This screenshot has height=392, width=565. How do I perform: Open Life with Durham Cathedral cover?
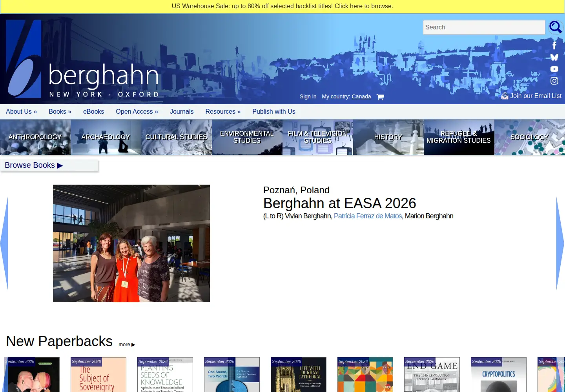tap(299, 375)
